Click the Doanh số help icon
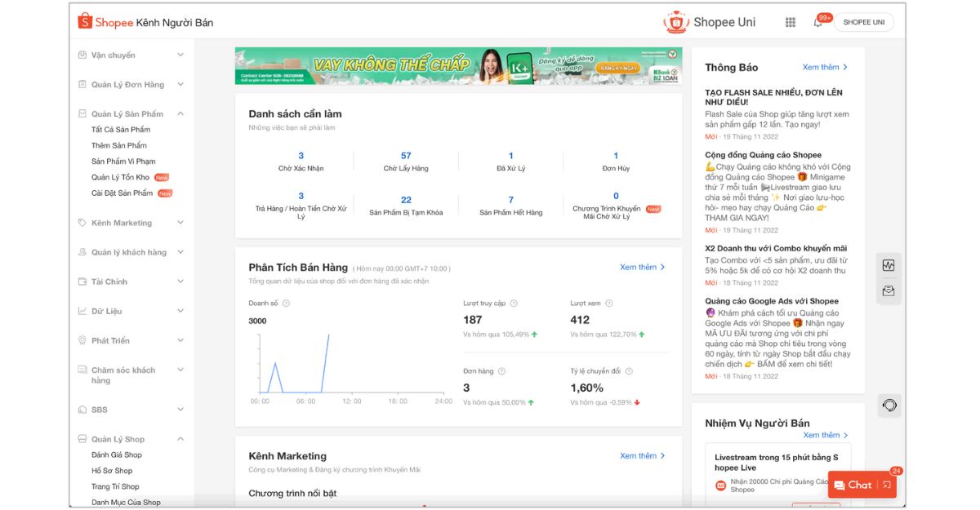980x510 pixels. pyautogui.click(x=286, y=304)
